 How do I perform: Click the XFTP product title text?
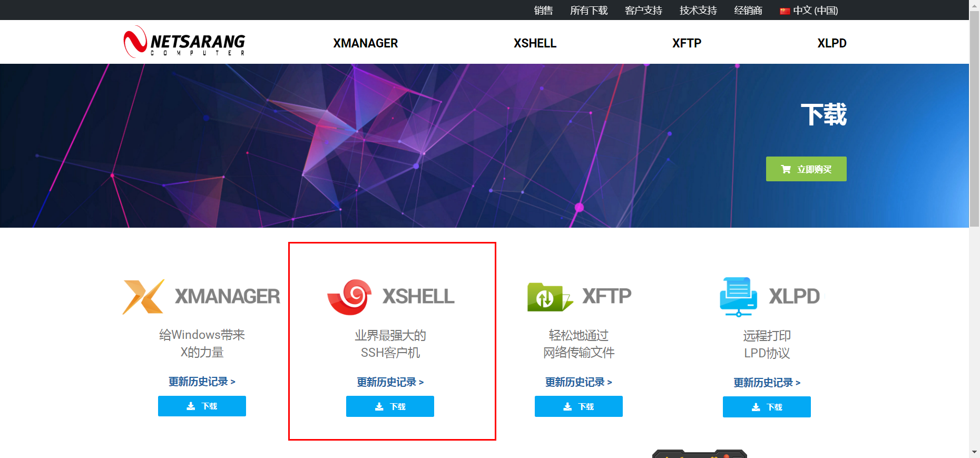(x=606, y=296)
